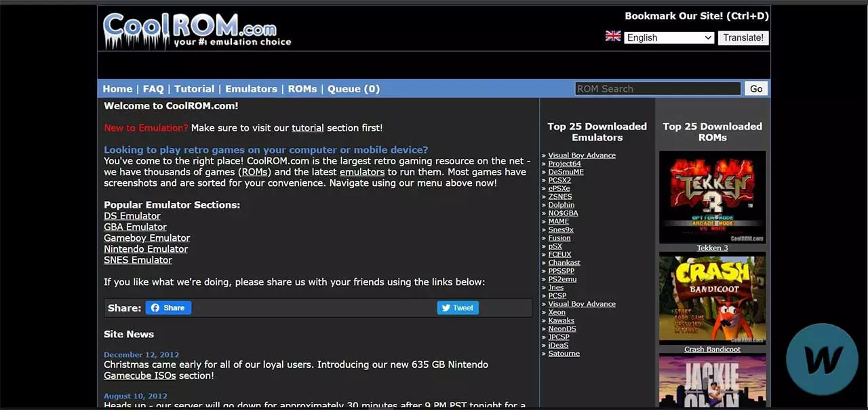Click the August 10, 2012 news date
The height and width of the screenshot is (410, 868).
pos(136,396)
